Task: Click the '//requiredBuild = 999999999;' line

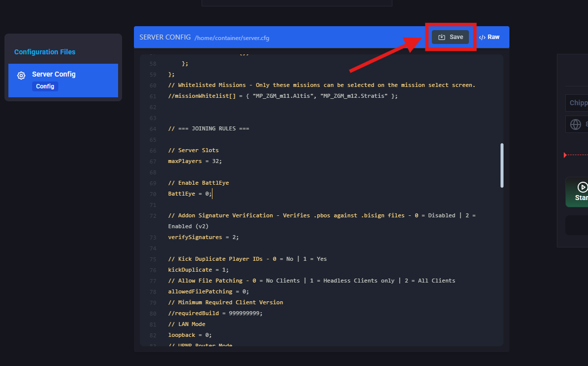Action: (x=215, y=313)
